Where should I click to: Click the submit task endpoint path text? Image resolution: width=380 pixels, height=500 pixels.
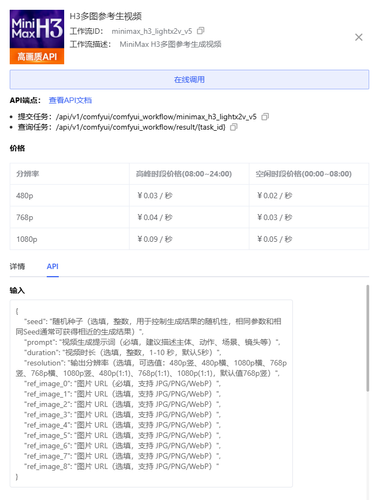[156, 117]
